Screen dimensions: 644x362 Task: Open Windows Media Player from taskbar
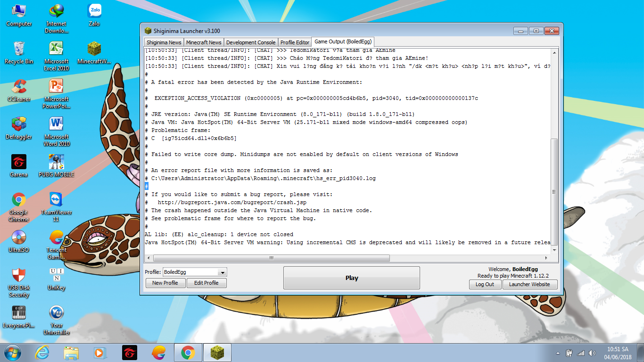[x=100, y=352]
